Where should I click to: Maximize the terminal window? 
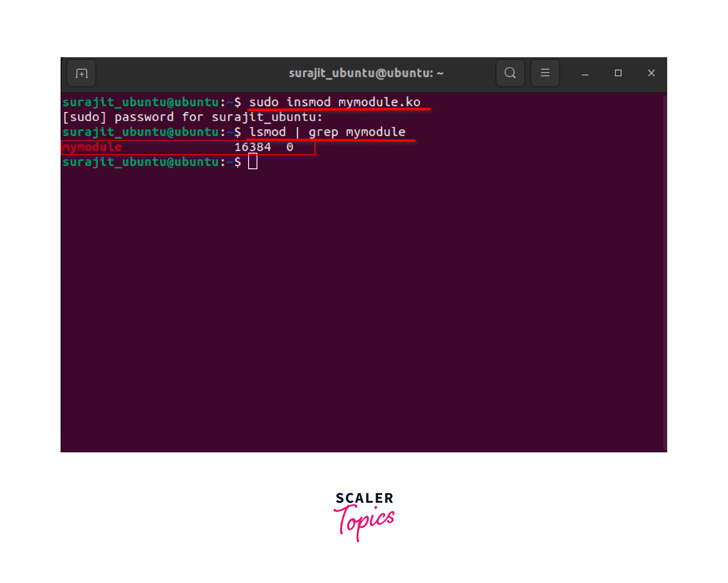point(618,73)
